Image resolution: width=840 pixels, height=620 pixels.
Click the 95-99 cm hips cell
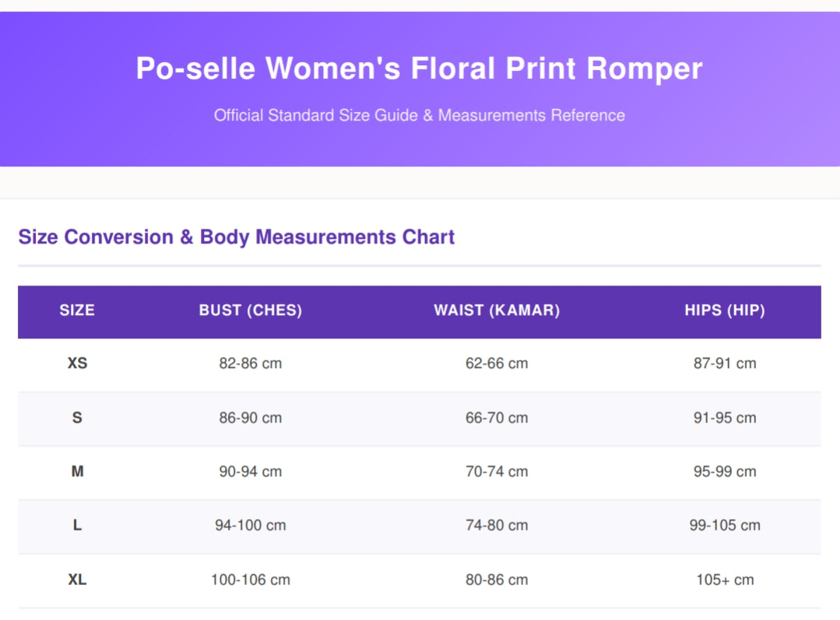(725, 471)
